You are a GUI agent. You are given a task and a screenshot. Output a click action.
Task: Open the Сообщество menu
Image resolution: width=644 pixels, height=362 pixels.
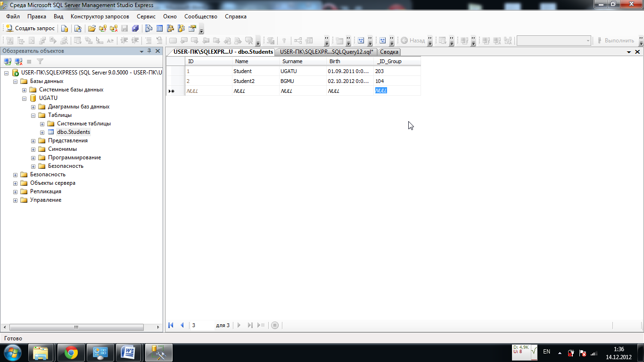coord(201,16)
